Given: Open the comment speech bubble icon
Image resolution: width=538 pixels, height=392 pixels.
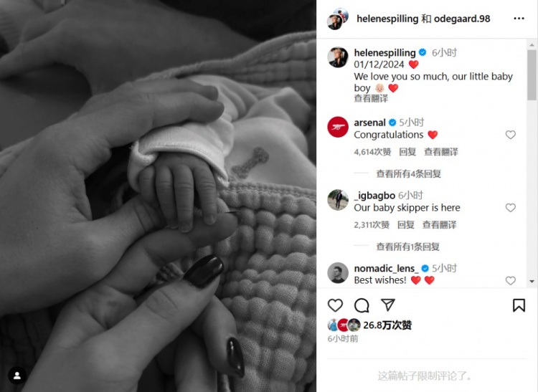Looking at the screenshot, I should 362,305.
